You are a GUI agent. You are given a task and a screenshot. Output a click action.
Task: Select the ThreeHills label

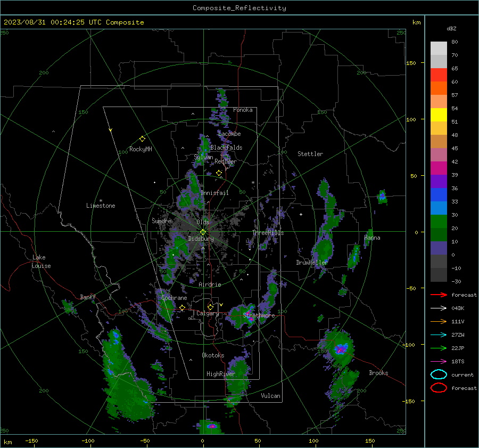coord(268,233)
